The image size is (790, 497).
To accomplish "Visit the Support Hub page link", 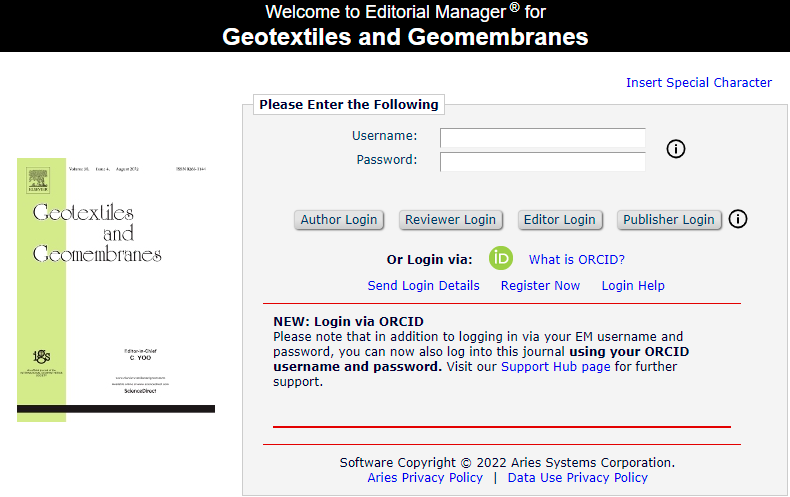I will point(555,367).
